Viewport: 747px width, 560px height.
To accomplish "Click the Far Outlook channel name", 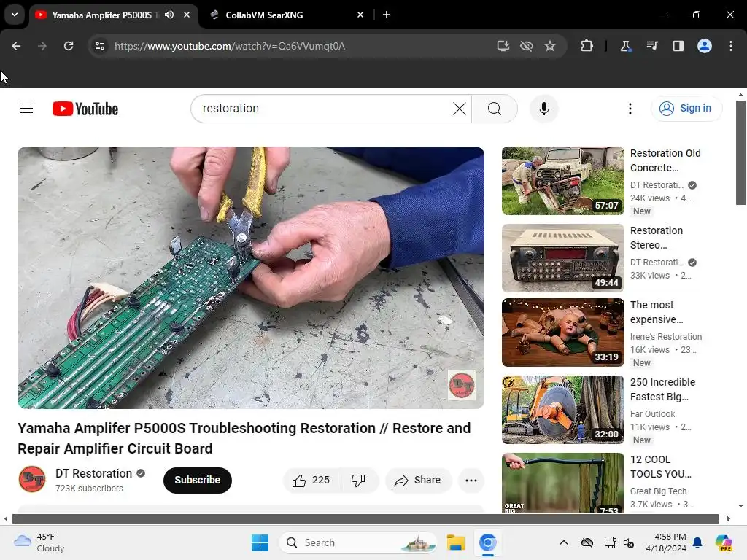I will (x=652, y=414).
